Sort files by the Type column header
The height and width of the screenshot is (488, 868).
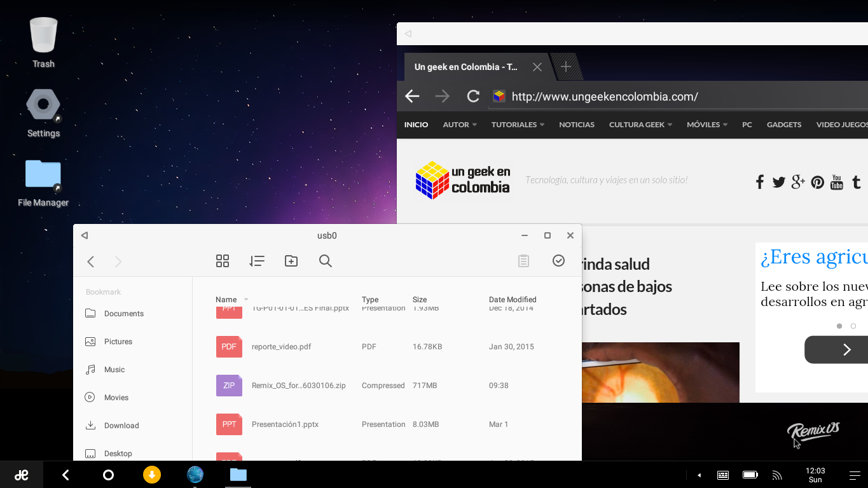370,300
